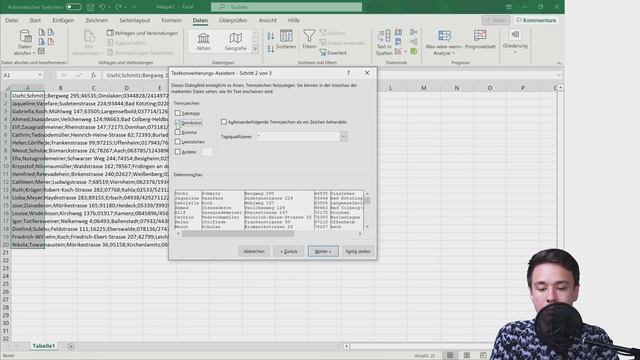640x360 pixels.
Task: Click the save icon in title bar
Action: coord(90,7)
